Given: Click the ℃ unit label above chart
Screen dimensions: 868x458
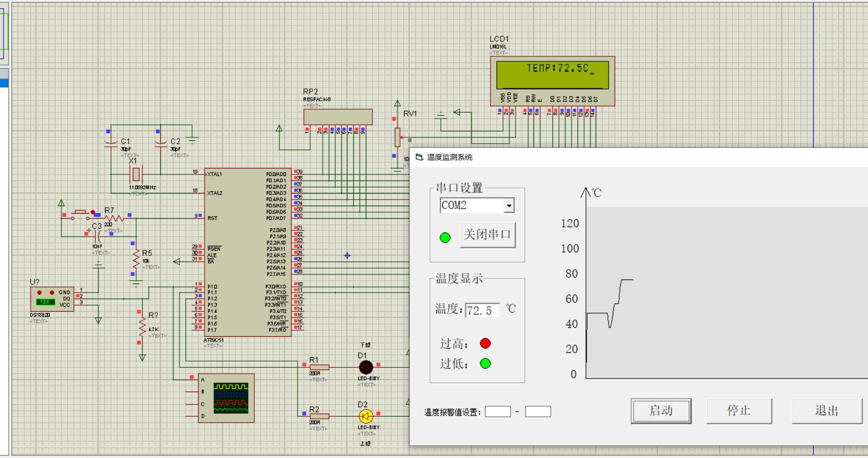Looking at the screenshot, I should (597, 193).
